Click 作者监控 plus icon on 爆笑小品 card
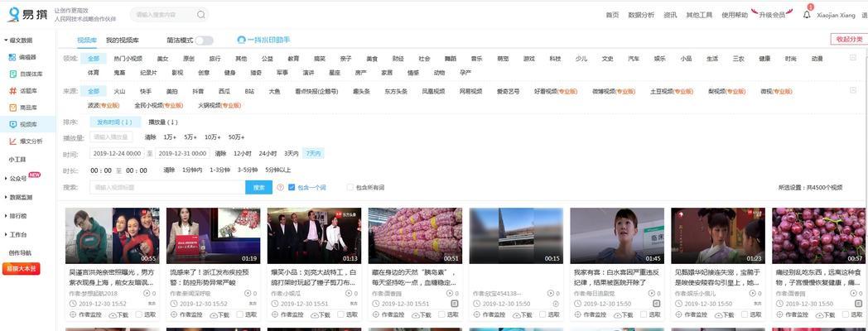Image resolution: width=868 pixels, height=331 pixels. (275, 314)
